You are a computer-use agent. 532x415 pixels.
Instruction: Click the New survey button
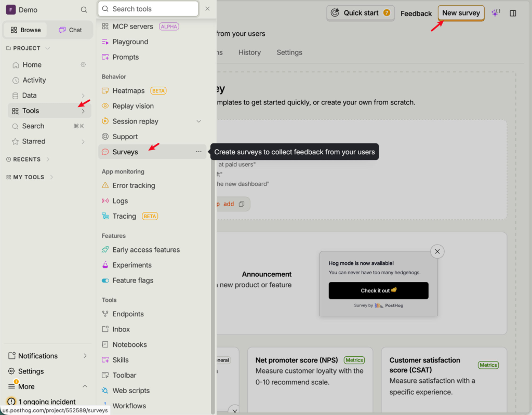[x=461, y=13]
